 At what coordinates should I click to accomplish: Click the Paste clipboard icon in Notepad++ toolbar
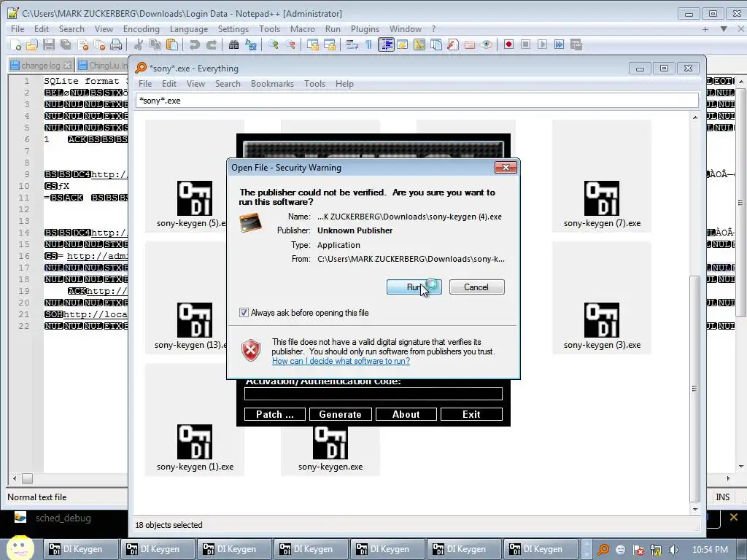pyautogui.click(x=172, y=44)
